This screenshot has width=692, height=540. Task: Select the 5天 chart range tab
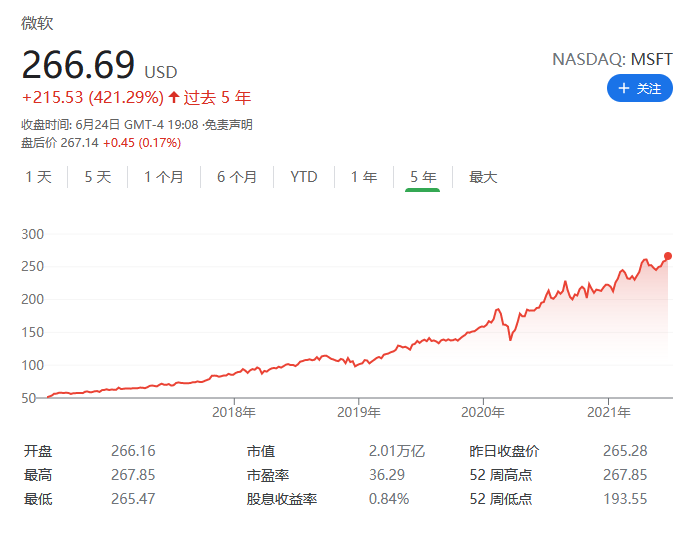click(97, 177)
